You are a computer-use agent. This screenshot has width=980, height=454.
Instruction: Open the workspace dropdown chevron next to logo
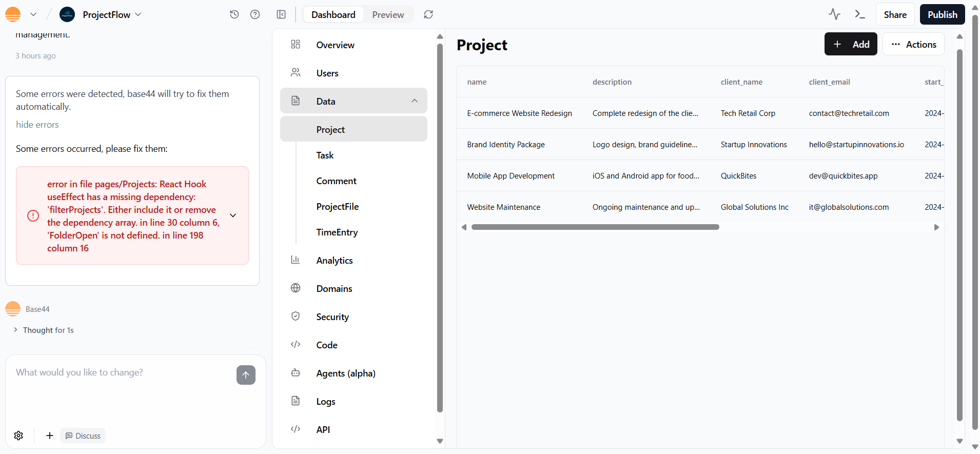point(33,14)
